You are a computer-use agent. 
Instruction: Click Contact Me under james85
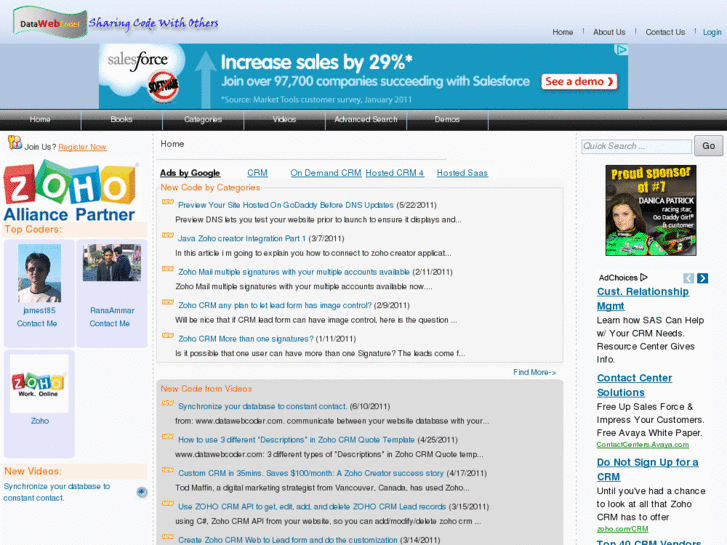tap(37, 324)
